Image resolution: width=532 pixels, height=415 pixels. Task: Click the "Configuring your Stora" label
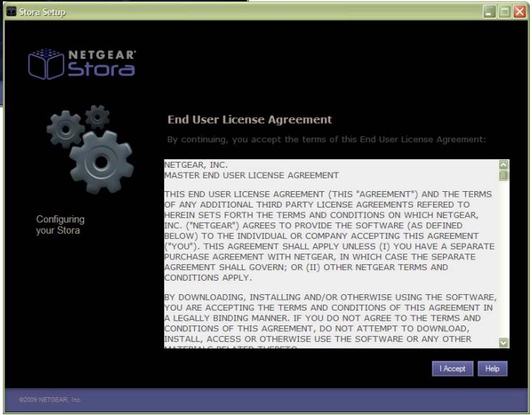60,225
